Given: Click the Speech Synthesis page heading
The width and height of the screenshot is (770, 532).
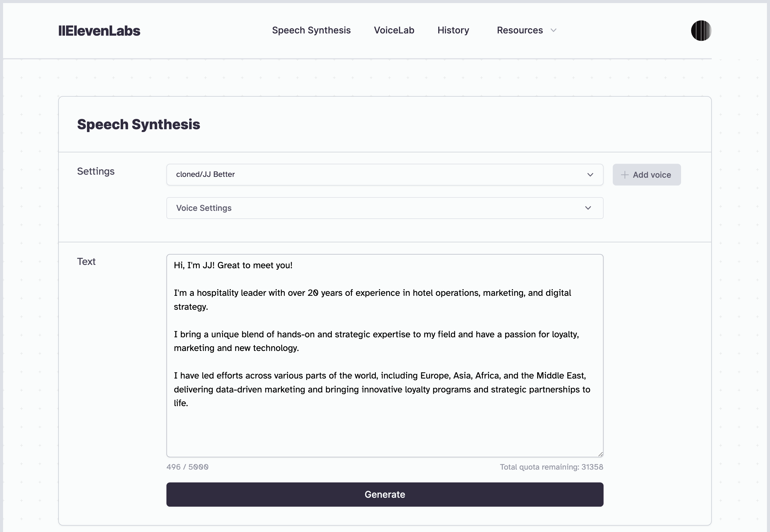Looking at the screenshot, I should 139,124.
